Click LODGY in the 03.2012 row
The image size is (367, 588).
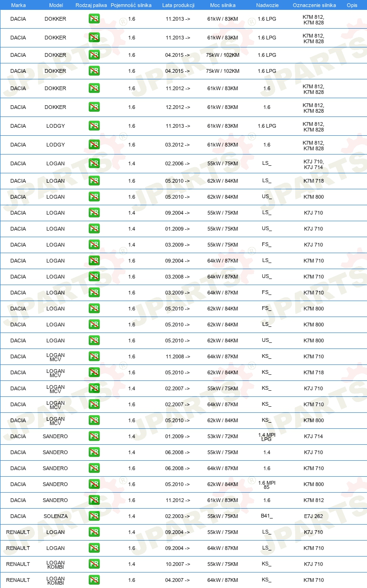coord(55,145)
